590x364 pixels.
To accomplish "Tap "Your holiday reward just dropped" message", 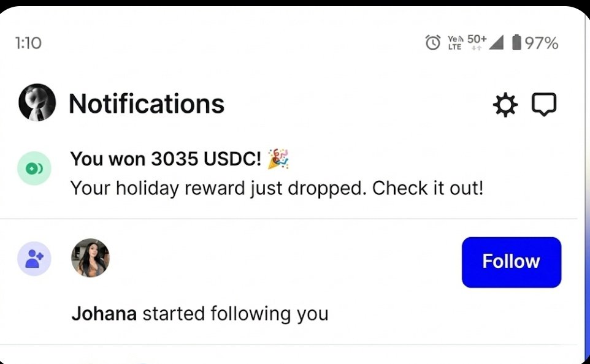I will point(277,188).
